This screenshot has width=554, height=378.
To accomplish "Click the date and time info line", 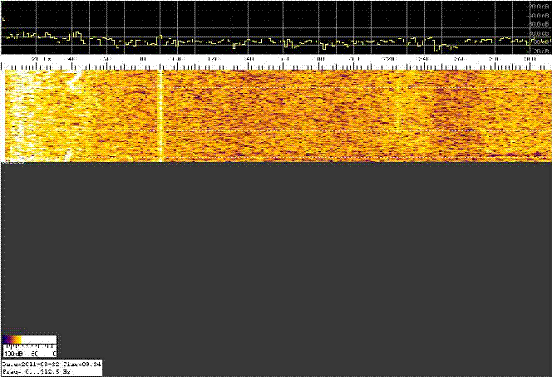I will click(52, 364).
